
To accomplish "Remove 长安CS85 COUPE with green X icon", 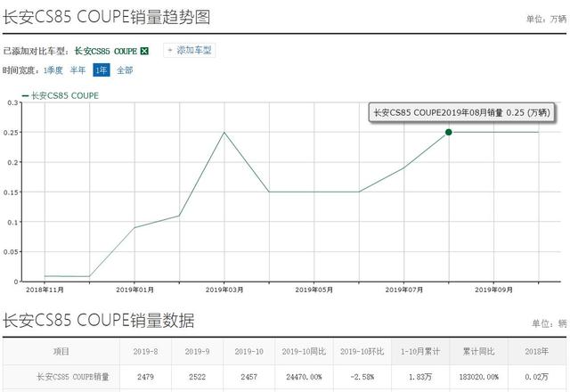I will coord(144,51).
